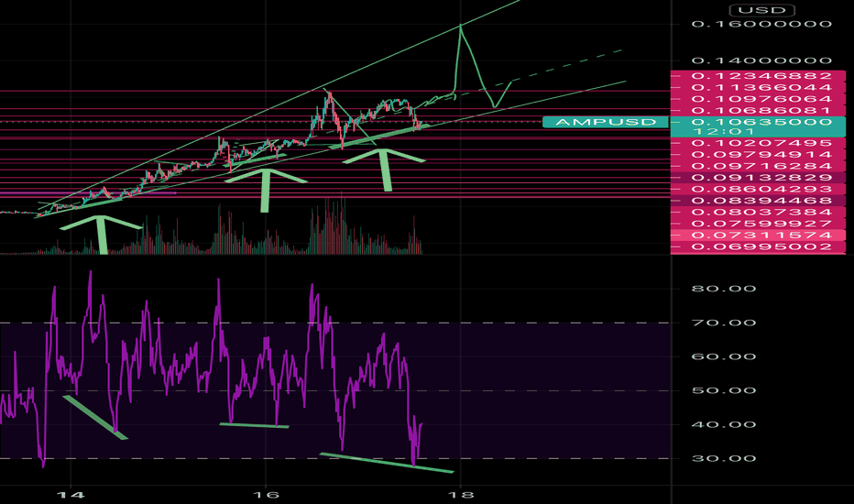Click the 0.09132829 price level label

coord(758,178)
